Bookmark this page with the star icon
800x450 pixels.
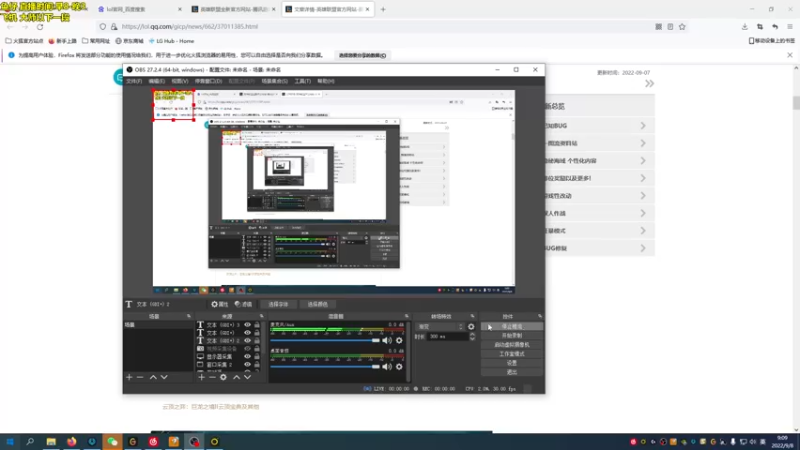point(682,27)
